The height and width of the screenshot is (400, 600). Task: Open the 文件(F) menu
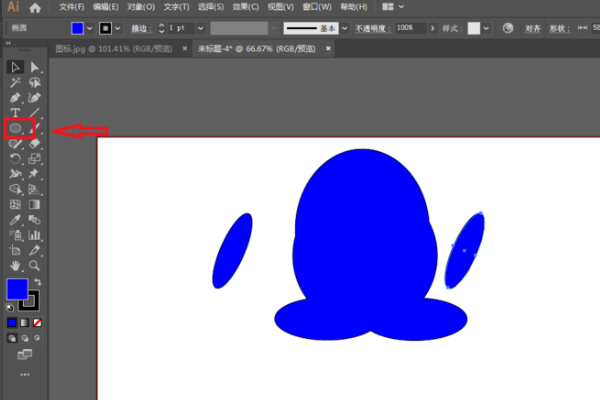72,7
